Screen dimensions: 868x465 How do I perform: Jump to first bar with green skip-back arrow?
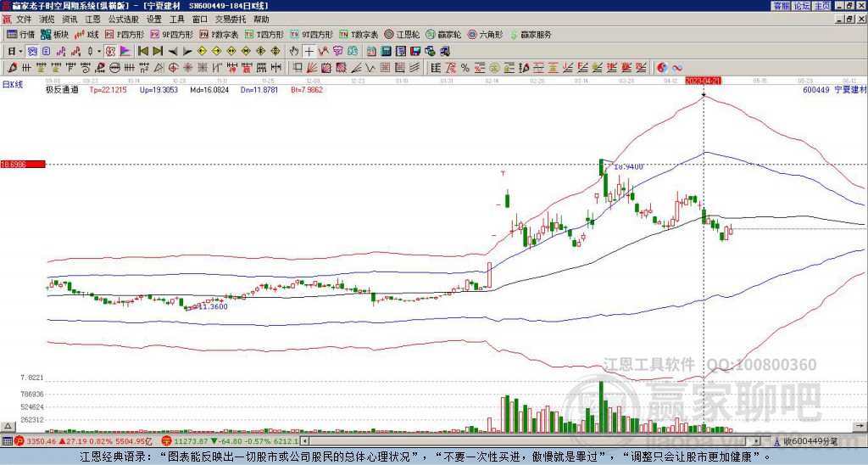pos(142,51)
